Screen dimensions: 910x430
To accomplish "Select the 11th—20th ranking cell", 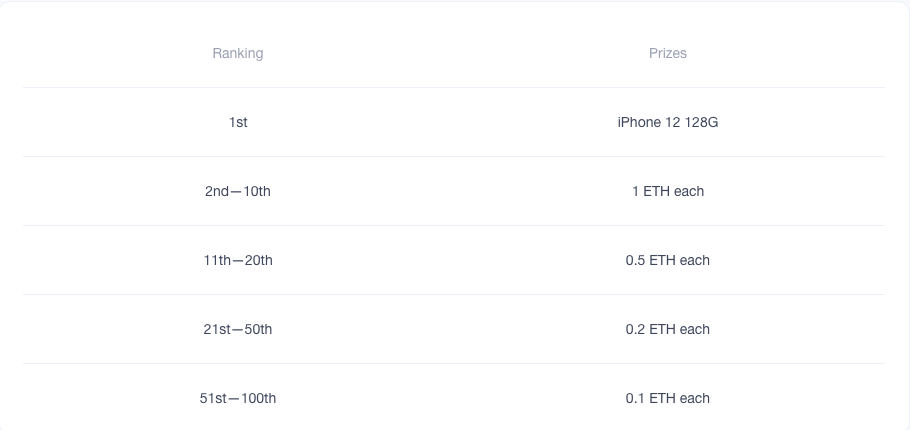I will 238,260.
